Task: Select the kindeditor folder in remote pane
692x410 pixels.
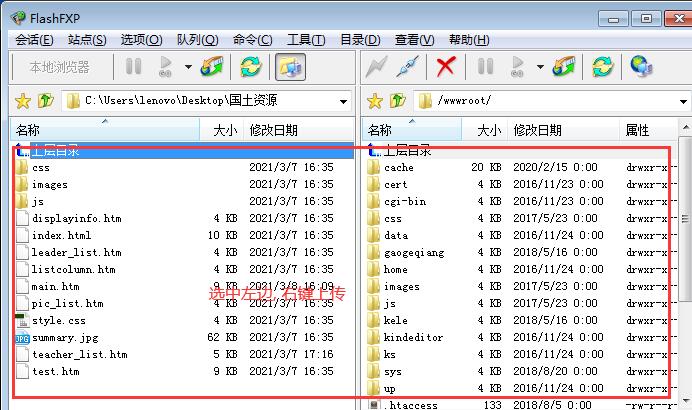Action: tap(412, 337)
